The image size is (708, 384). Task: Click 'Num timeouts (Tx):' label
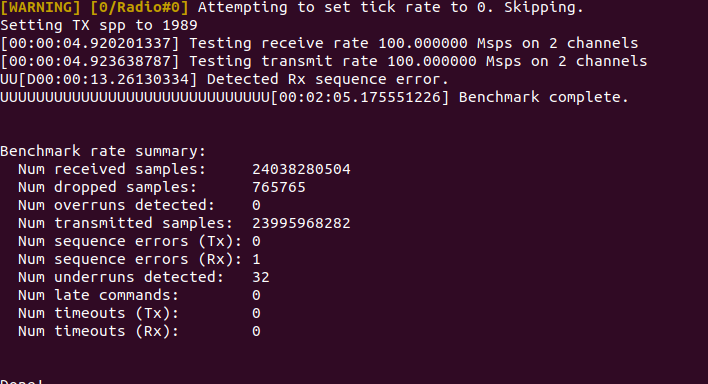coord(98,314)
